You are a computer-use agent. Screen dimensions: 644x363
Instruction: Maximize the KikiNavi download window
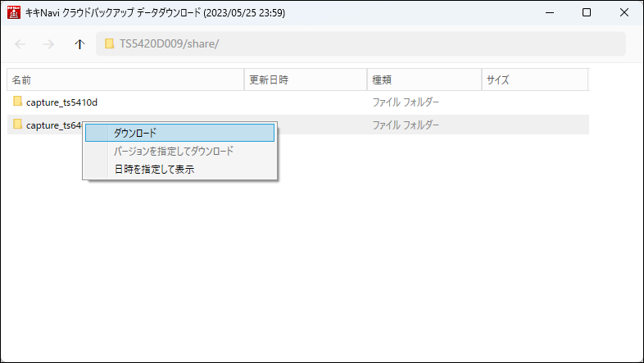tap(586, 13)
